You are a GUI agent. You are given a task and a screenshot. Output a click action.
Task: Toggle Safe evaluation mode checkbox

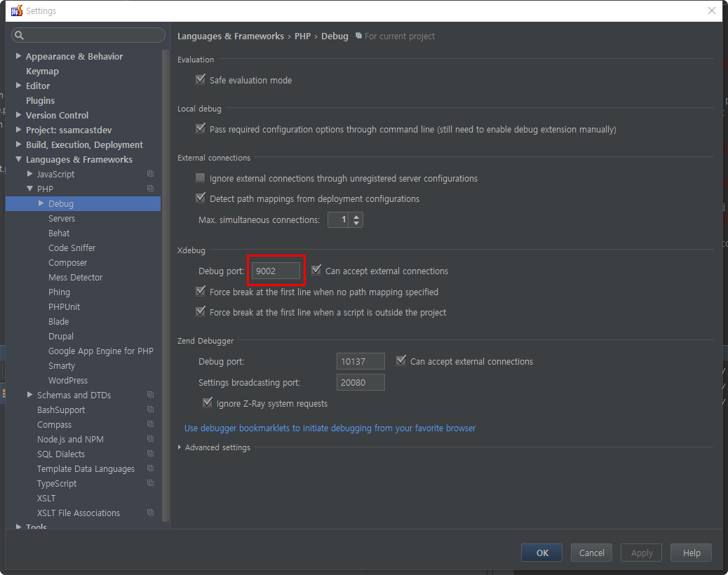tap(201, 79)
